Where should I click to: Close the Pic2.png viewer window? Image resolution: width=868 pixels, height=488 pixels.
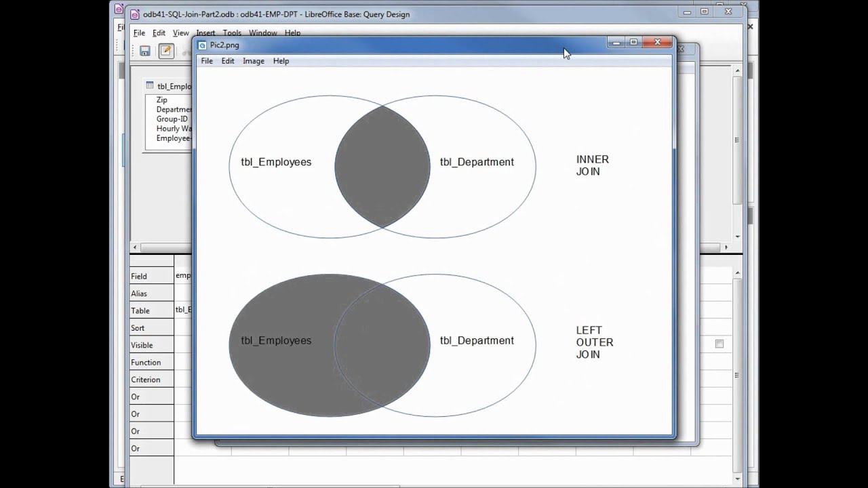(x=657, y=43)
